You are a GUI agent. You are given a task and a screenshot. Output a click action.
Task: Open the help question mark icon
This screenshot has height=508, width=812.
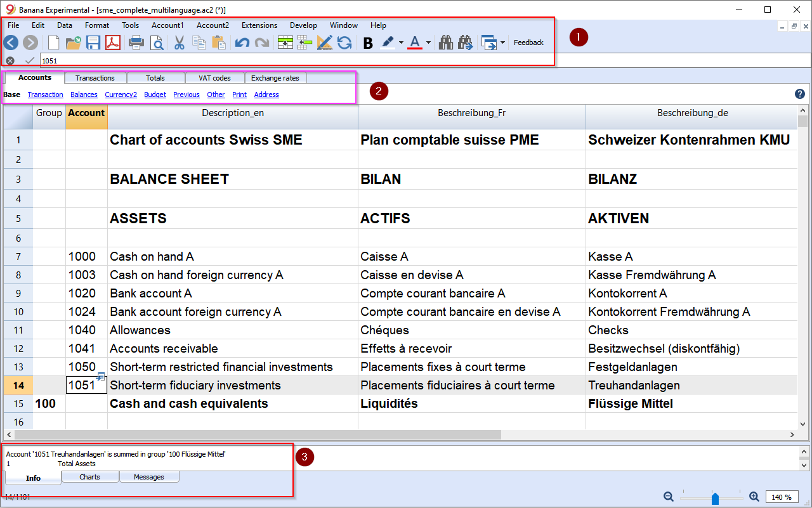800,94
